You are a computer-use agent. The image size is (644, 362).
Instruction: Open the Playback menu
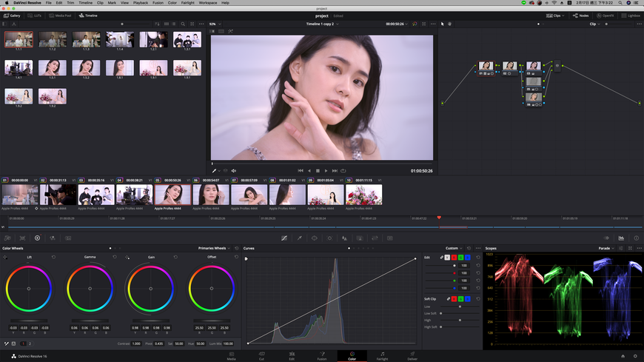[x=140, y=3]
